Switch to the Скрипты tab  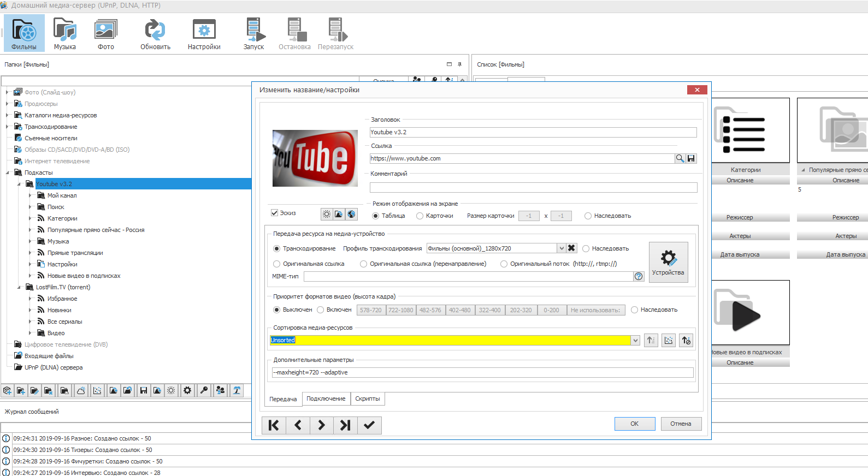367,399
